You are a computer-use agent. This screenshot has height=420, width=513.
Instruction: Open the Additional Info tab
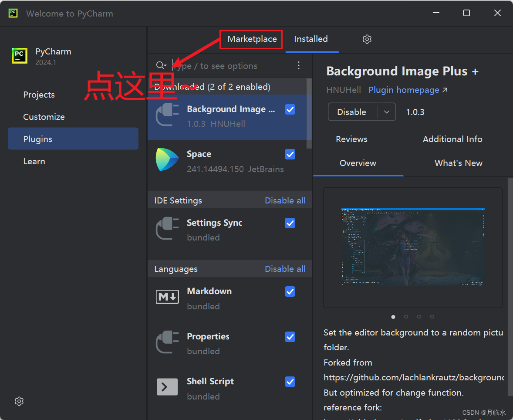point(452,139)
